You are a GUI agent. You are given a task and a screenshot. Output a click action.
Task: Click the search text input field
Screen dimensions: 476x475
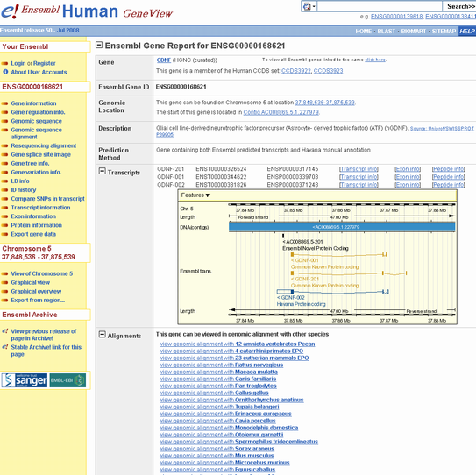click(x=380, y=6)
